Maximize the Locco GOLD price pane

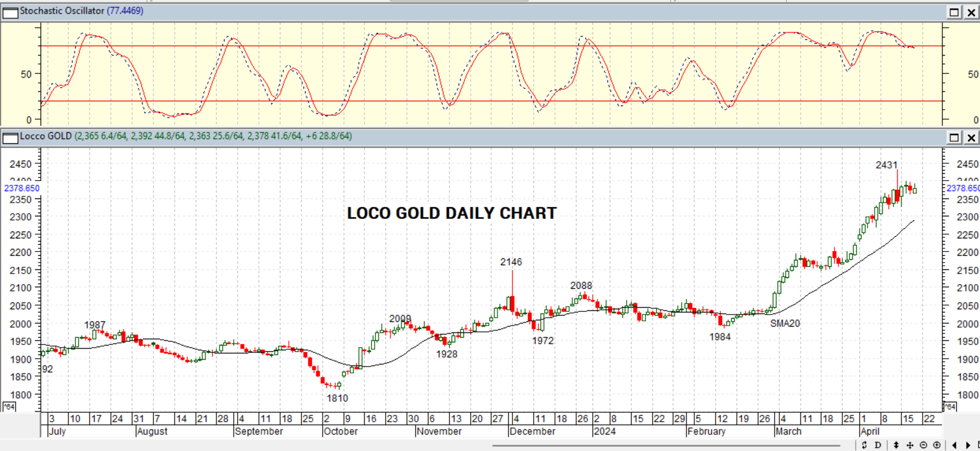click(954, 138)
